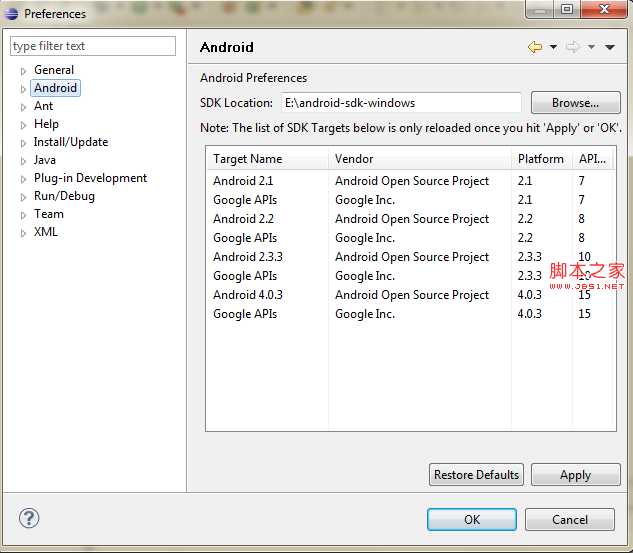Maximize the Preferences window
Image resolution: width=633 pixels, height=553 pixels.
(x=567, y=9)
